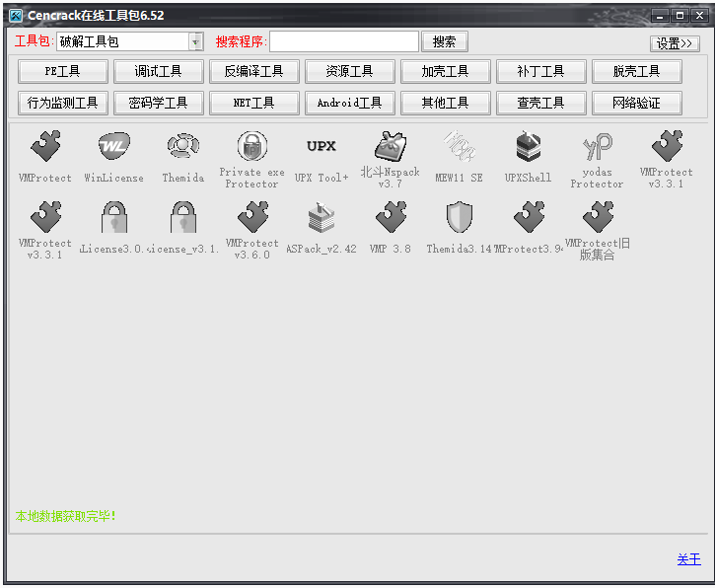715x588 pixels.
Task: Open the Themida3.14 shield icon
Action: point(459,218)
